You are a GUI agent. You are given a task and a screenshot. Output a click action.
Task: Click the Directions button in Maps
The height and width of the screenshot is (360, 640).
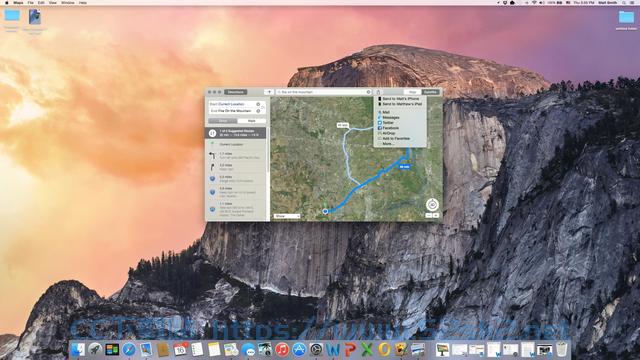coord(236,92)
